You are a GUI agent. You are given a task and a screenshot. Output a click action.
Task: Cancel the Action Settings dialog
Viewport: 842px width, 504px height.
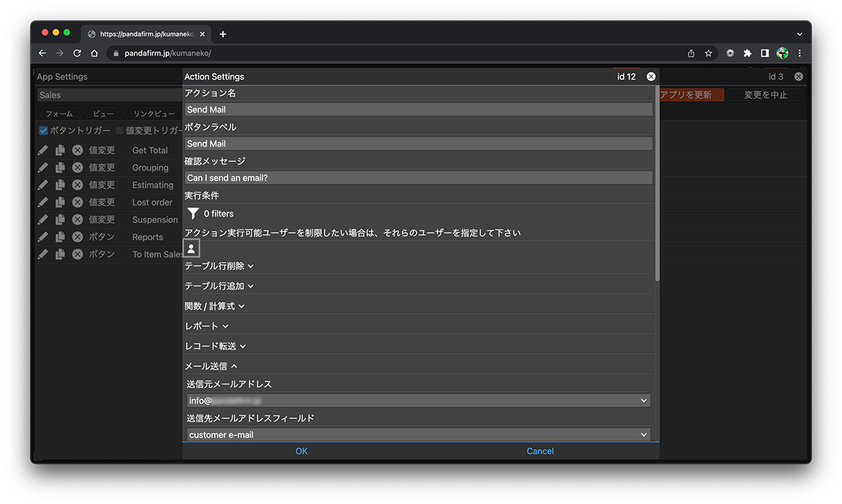[x=540, y=451]
